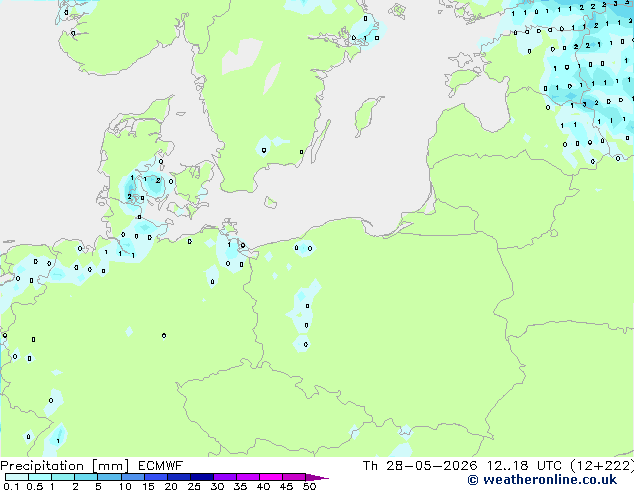
Task: Click the 'ECMWF' model label
Action: (x=161, y=466)
